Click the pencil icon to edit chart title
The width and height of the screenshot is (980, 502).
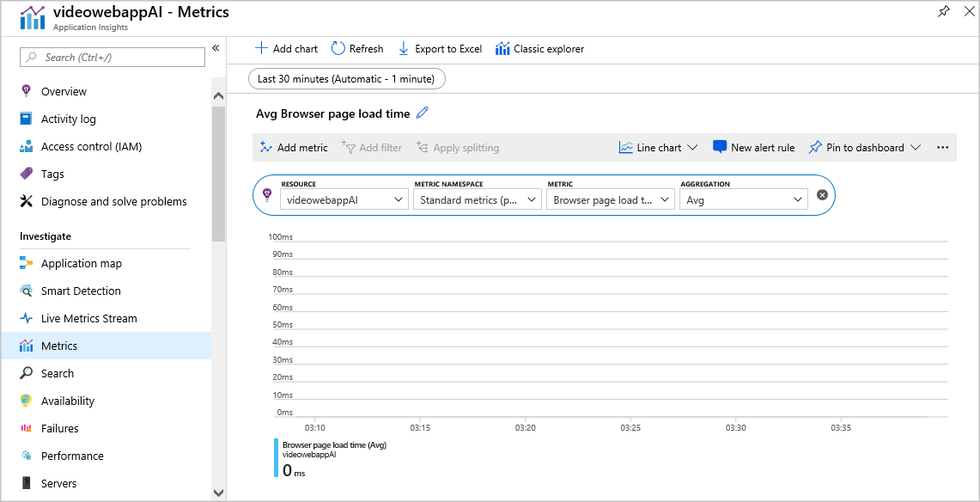pos(423,113)
